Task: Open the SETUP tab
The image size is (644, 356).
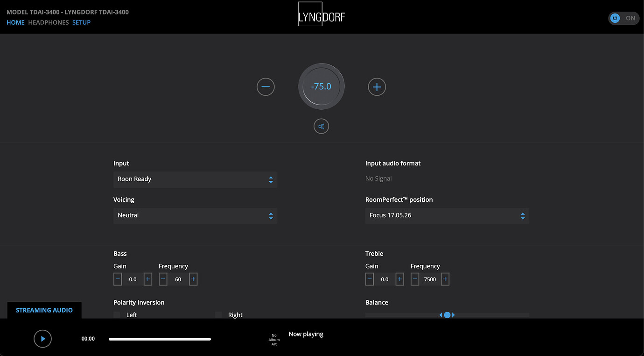Action: pyautogui.click(x=81, y=22)
